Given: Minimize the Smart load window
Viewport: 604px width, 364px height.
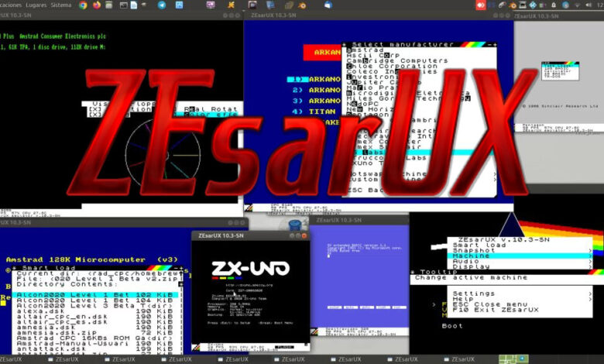Looking at the screenshot, I should pyautogui.click(x=176, y=268).
